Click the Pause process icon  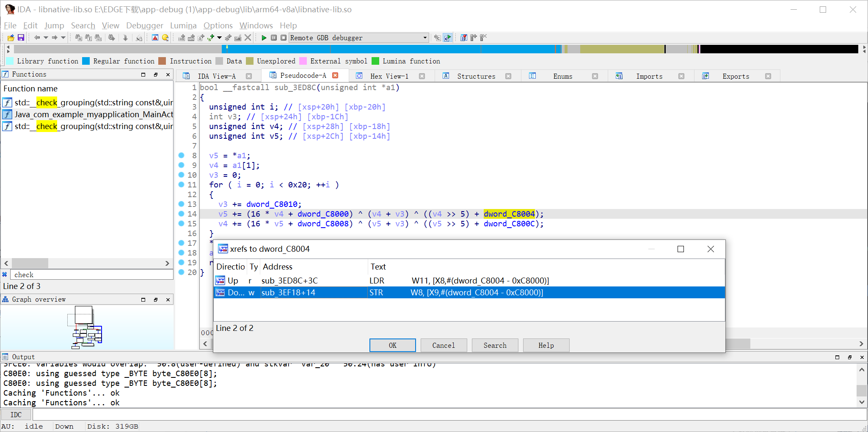pyautogui.click(x=274, y=38)
